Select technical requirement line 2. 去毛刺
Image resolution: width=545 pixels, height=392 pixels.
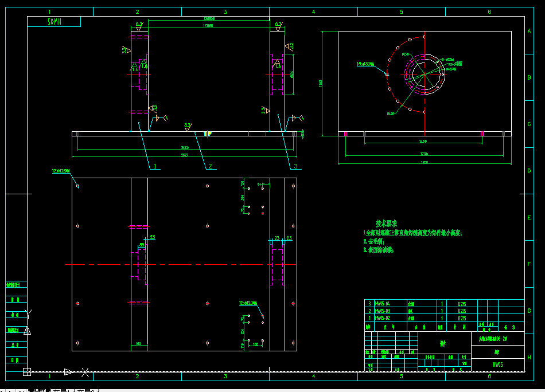point(373,241)
